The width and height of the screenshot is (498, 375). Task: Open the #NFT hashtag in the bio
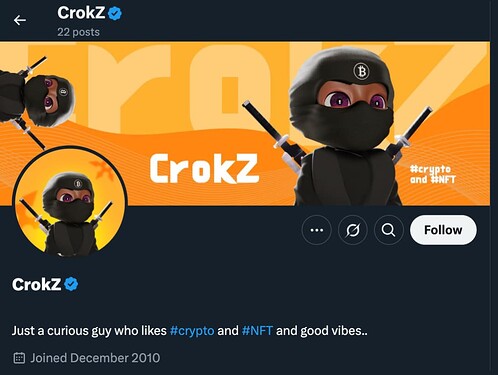[257, 331]
